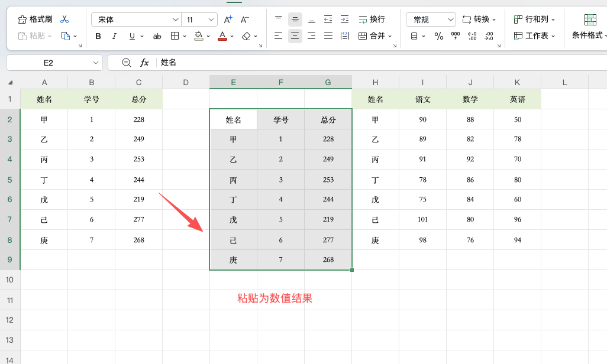Apply thousands separator style
The image size is (607, 364).
456,36
